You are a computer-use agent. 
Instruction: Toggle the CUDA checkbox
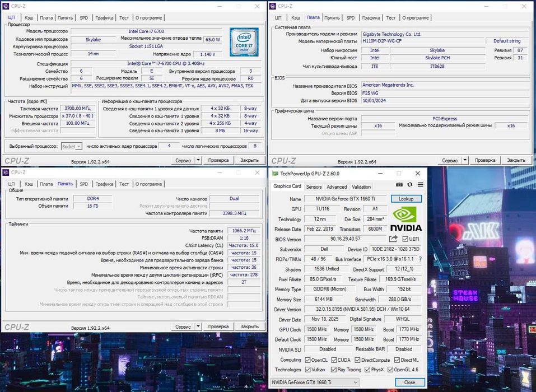pyautogui.click(x=334, y=360)
